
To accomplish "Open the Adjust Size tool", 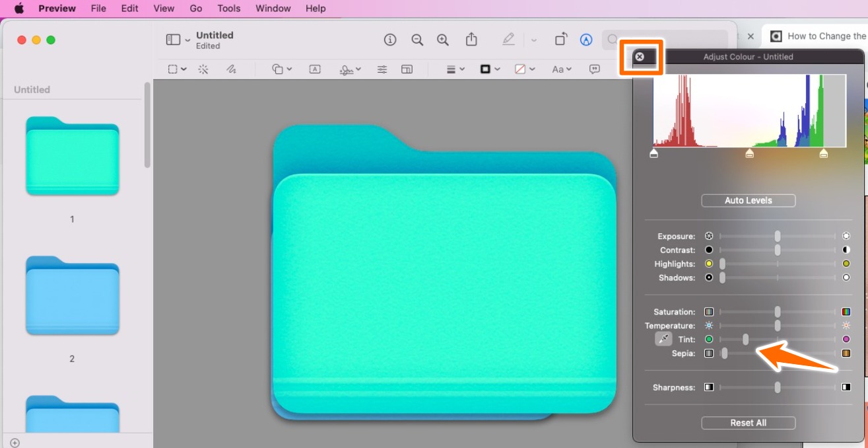I will (x=407, y=69).
